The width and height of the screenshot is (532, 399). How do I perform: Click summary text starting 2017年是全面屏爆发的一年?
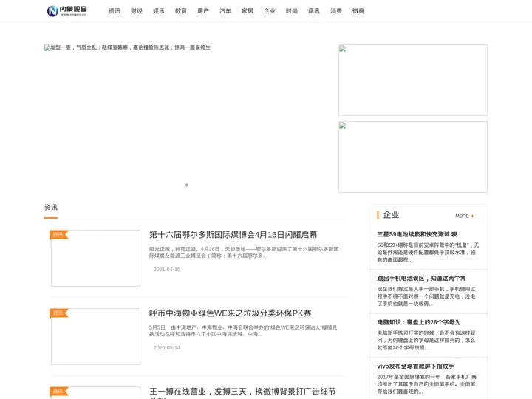427,384
